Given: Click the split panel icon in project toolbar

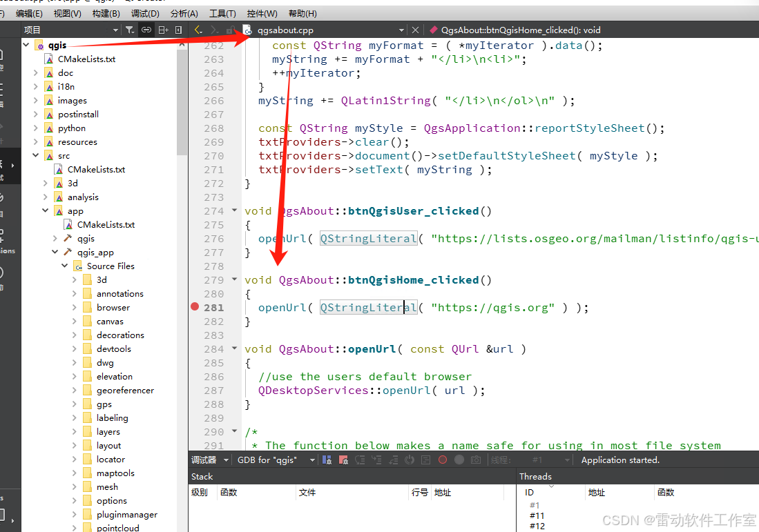Looking at the screenshot, I should pos(163,30).
